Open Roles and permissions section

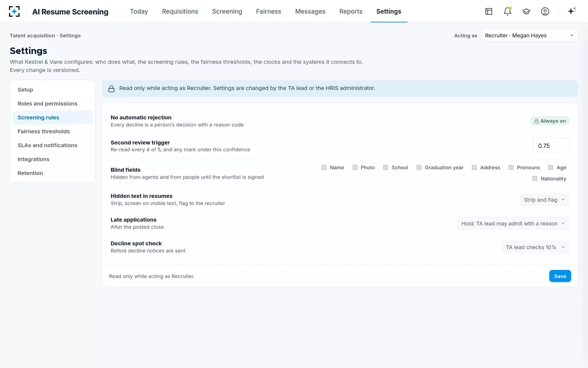[53, 104]
